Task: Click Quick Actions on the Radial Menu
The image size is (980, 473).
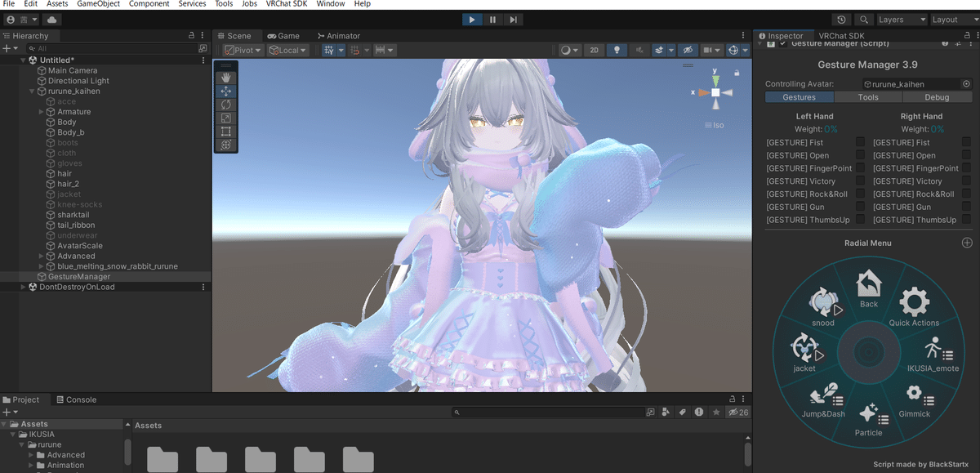Action: click(914, 303)
